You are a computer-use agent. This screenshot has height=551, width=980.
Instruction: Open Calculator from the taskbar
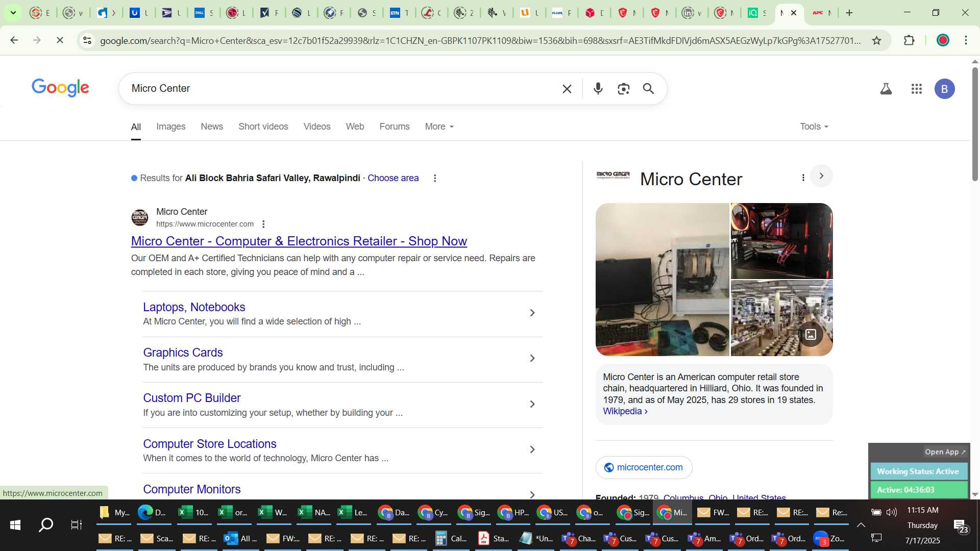(x=451, y=539)
